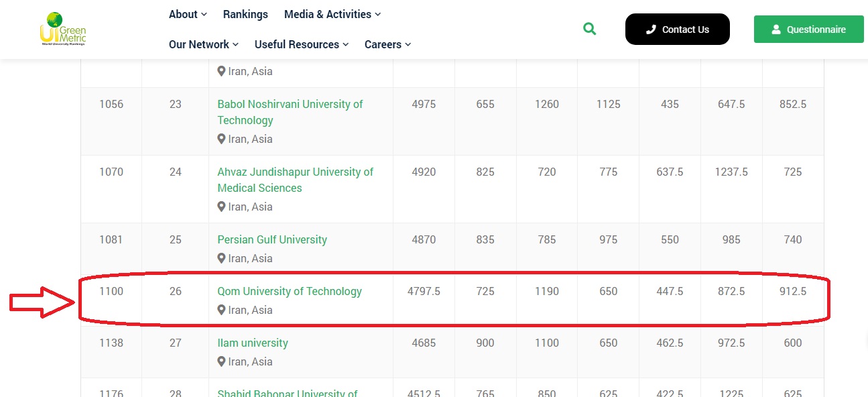Click the location pin under Babol Noshirvani University
Screen dimensions: 868x397
click(221, 139)
